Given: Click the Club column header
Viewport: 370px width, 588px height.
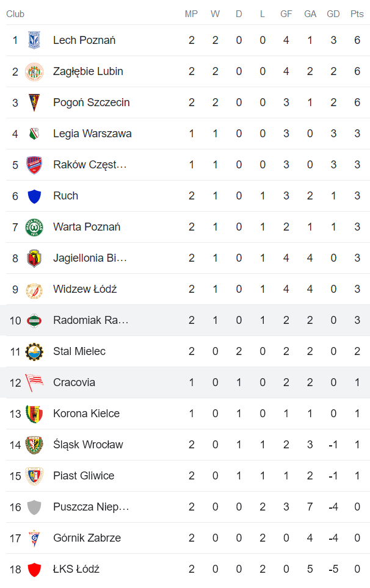Looking at the screenshot, I should pos(15,13).
